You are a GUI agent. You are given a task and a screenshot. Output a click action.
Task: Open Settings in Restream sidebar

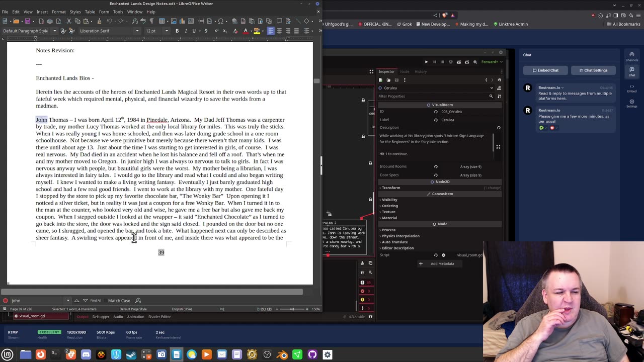632,104
